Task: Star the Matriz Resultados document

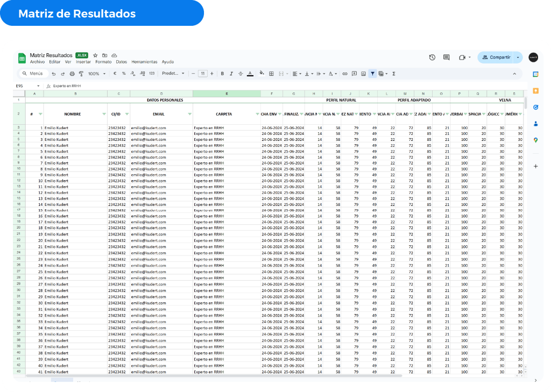Action: pos(95,55)
